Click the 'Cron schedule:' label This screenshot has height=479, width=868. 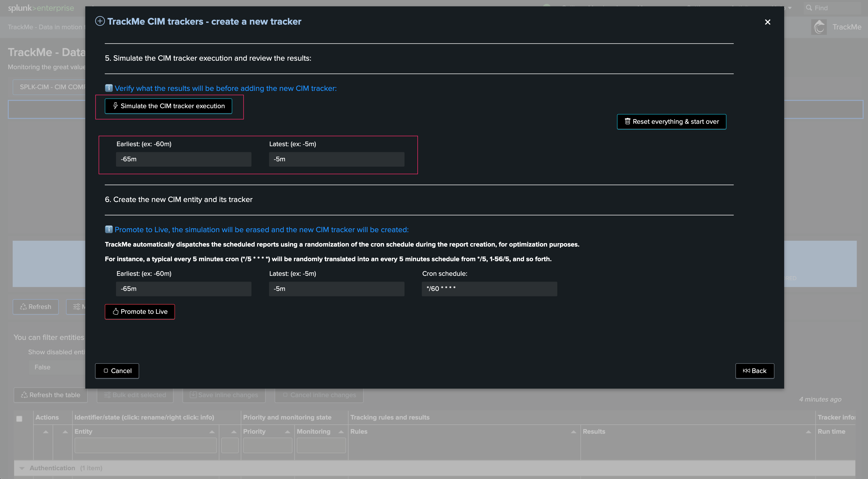tap(445, 274)
